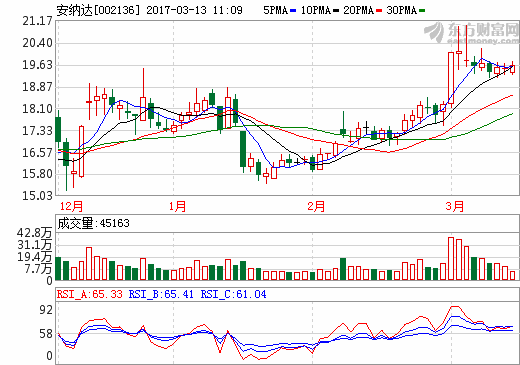Click the 7.7万 volume axis label
This screenshot has width=520, height=365.
click(x=38, y=268)
